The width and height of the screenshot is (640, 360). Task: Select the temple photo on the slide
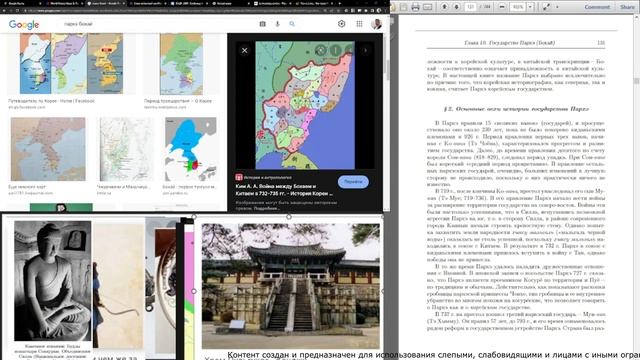tap(290, 286)
